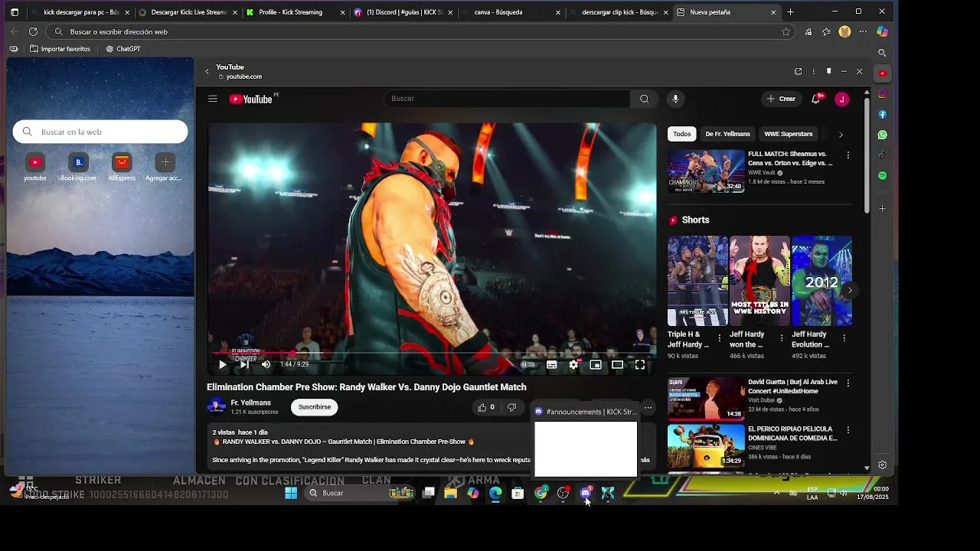Switch to canva - Búsqueda tab

point(509,12)
